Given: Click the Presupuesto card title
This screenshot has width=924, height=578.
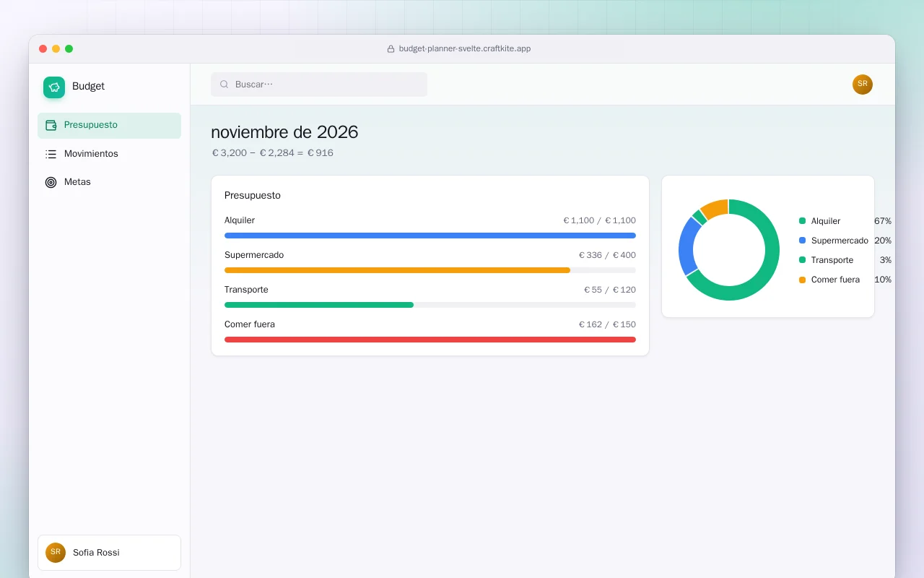Looking at the screenshot, I should tap(253, 196).
